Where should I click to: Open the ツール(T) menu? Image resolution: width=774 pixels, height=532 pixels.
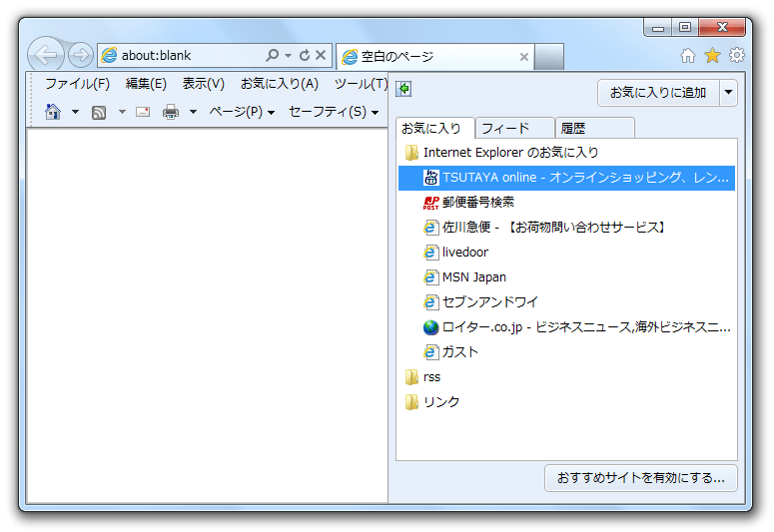[361, 84]
